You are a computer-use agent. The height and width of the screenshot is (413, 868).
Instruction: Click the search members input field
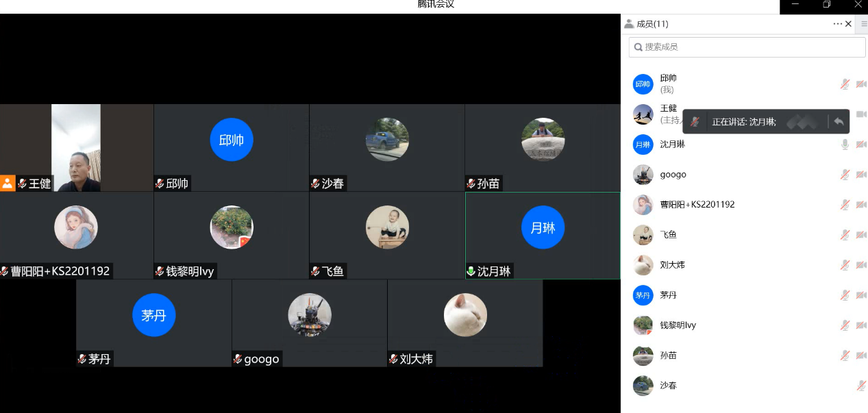[747, 47]
